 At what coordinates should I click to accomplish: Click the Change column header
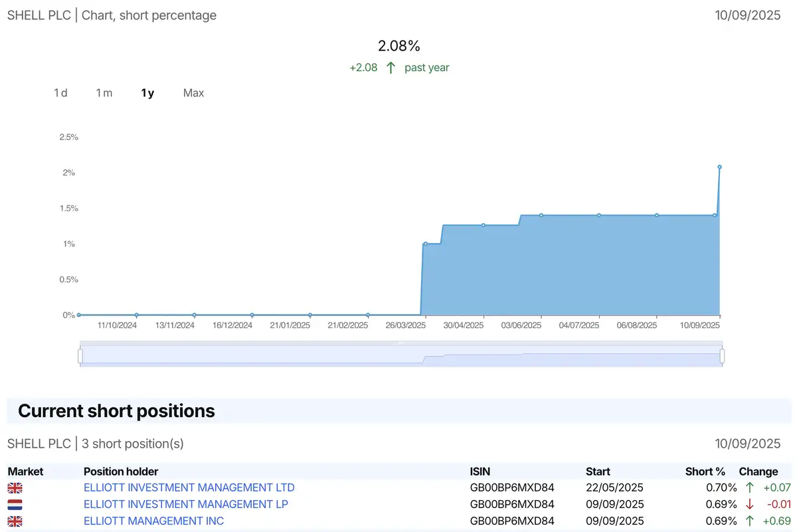coord(758,472)
